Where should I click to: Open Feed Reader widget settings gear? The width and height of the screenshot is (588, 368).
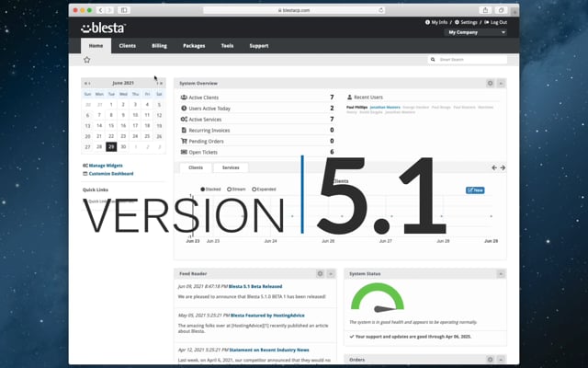point(320,274)
